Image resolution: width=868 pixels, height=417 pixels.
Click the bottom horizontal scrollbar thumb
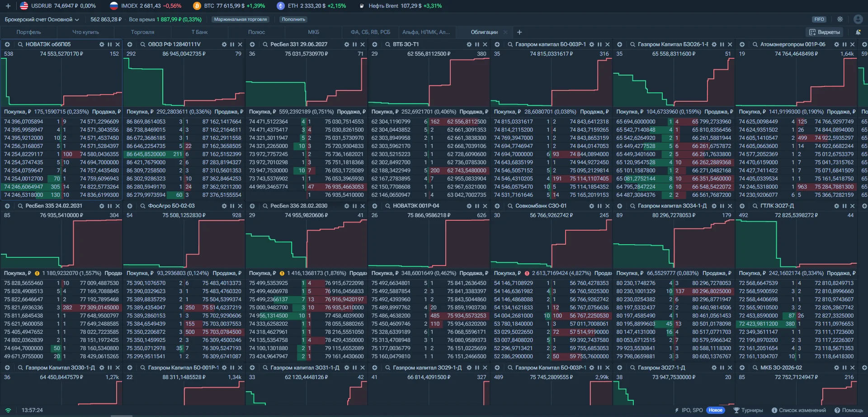(122, 416)
